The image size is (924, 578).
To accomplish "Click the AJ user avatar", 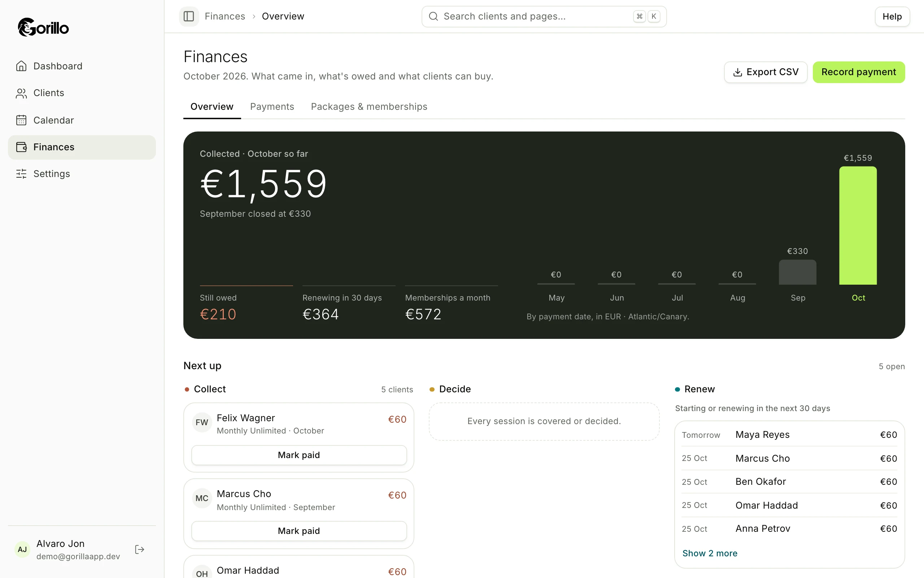I will pos(22,549).
